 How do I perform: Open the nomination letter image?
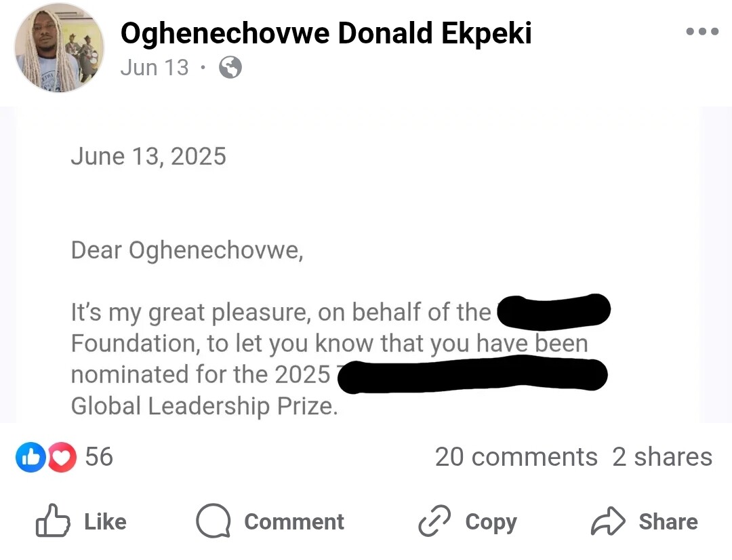[x=358, y=265]
